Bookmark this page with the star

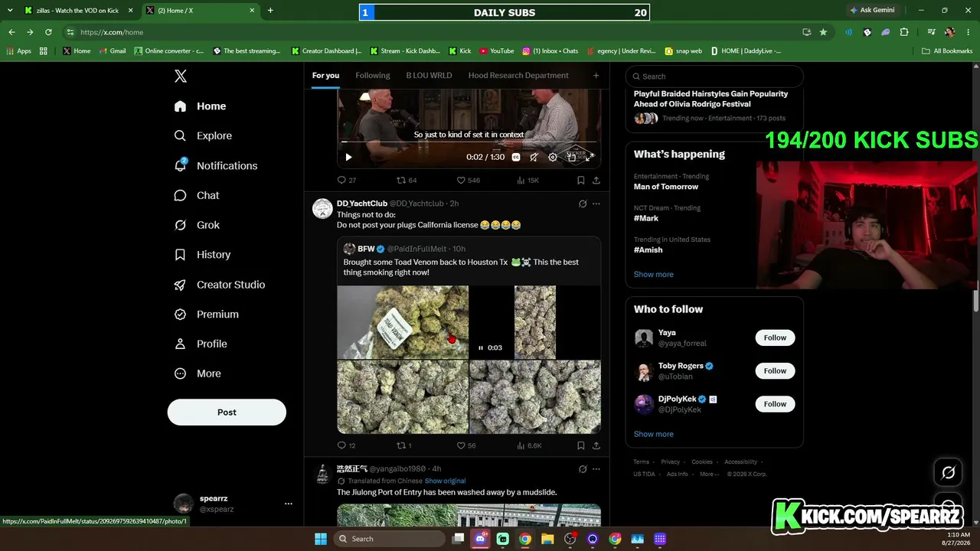coord(823,32)
